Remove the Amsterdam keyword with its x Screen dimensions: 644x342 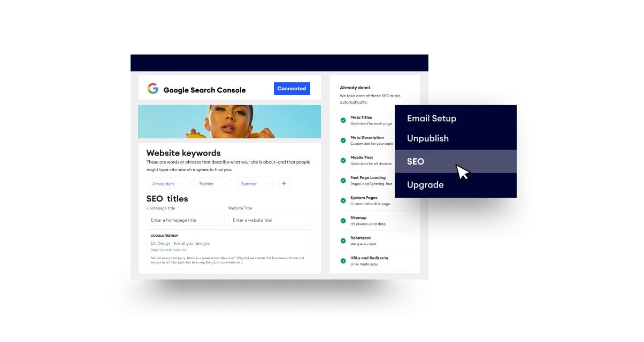pos(182,184)
